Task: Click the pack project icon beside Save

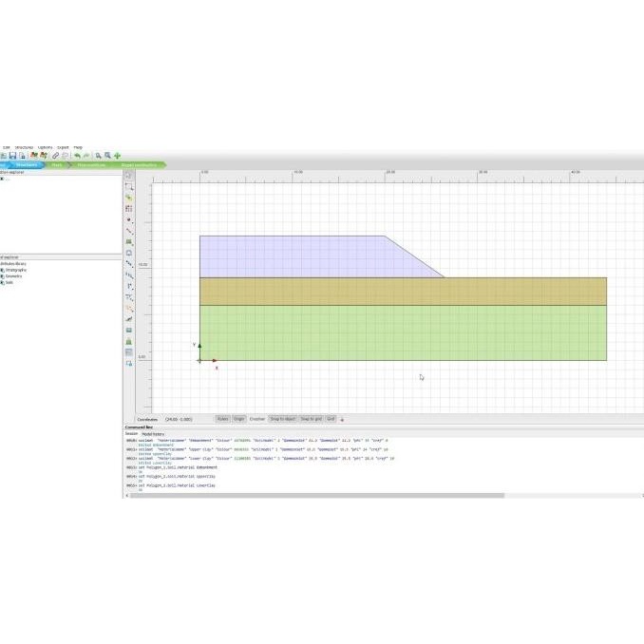Action: (x=22, y=155)
